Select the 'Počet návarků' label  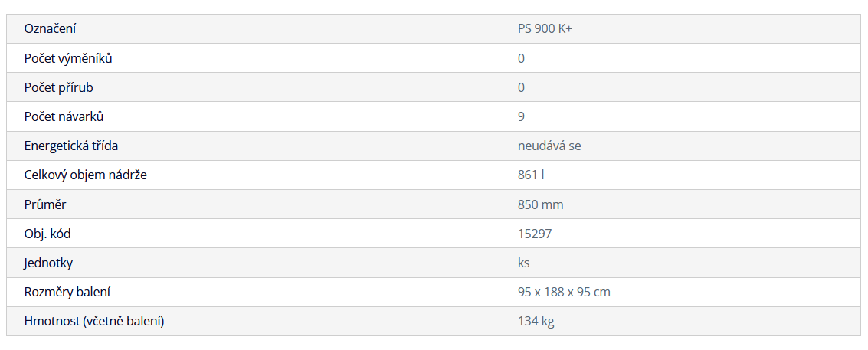coord(64,116)
